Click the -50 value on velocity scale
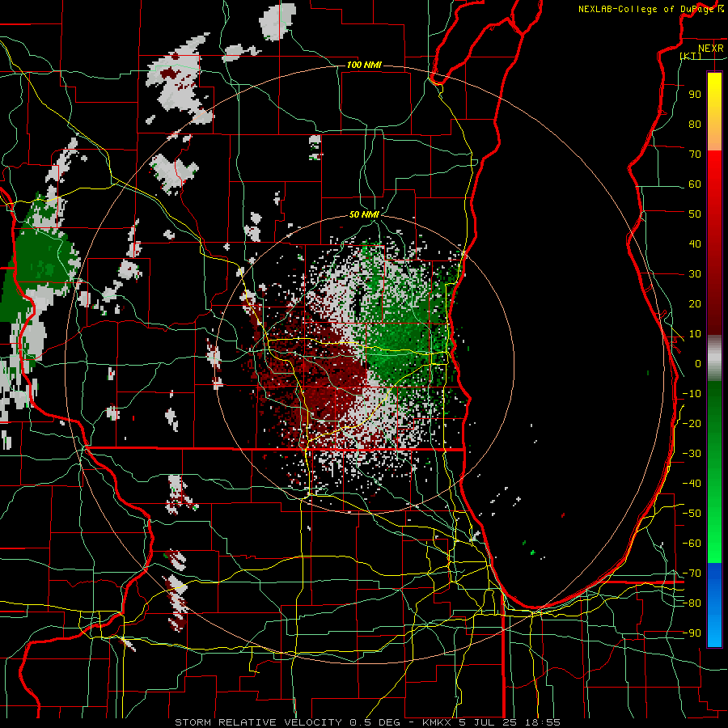This screenshot has width=728, height=728. click(692, 514)
